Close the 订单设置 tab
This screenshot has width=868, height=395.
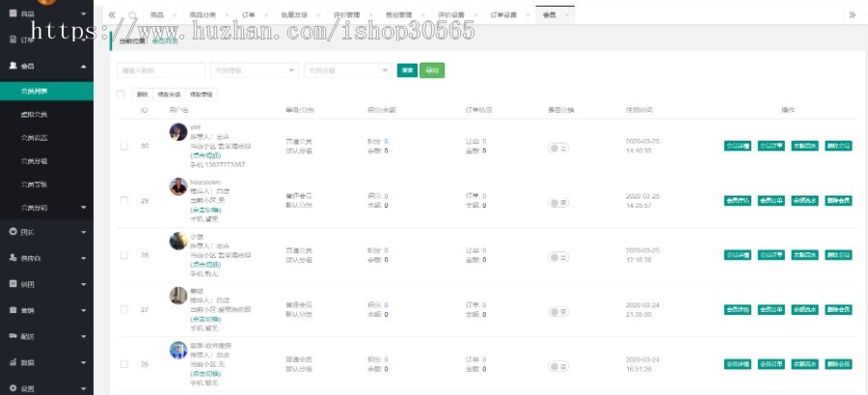(527, 15)
